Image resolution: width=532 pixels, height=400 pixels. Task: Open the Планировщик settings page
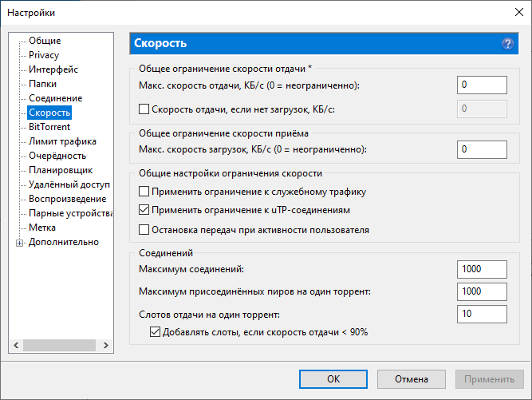61,170
